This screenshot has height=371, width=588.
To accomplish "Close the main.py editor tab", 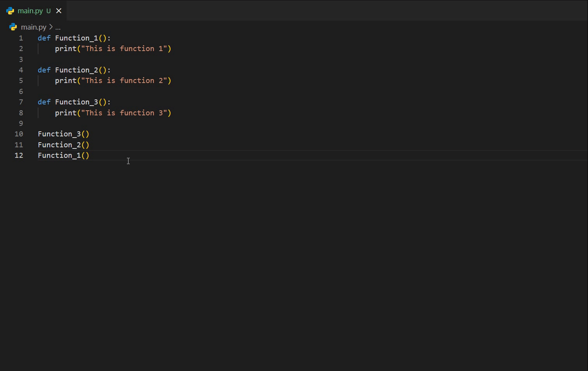I will (x=59, y=11).
